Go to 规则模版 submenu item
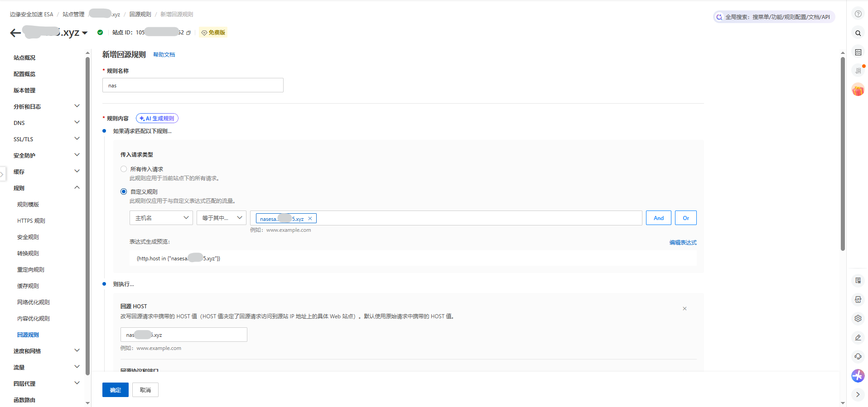 coord(28,204)
